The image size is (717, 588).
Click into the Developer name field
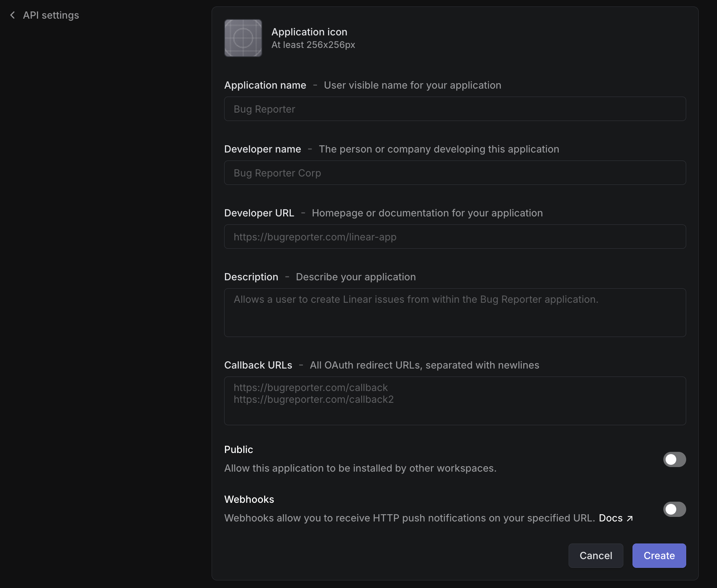click(x=455, y=173)
